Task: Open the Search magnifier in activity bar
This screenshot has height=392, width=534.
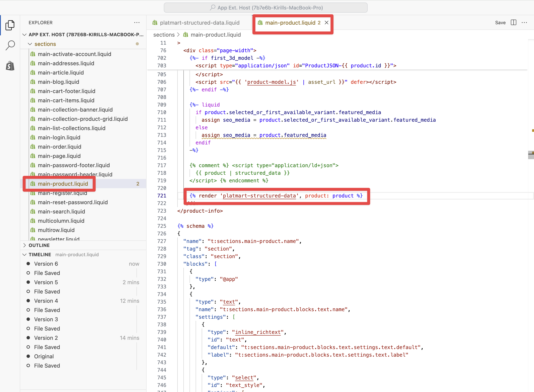Action: coord(10,45)
